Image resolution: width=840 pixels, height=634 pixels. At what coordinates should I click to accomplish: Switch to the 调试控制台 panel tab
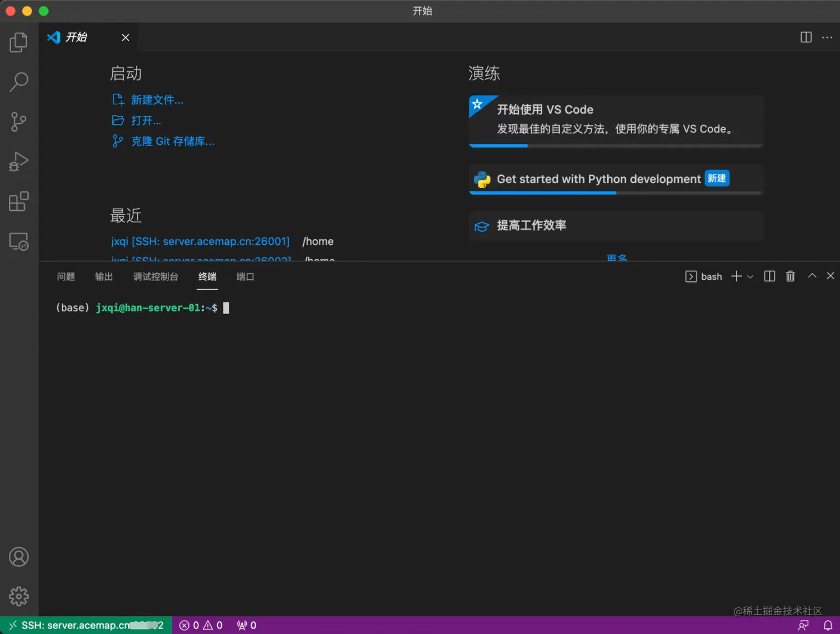[156, 276]
